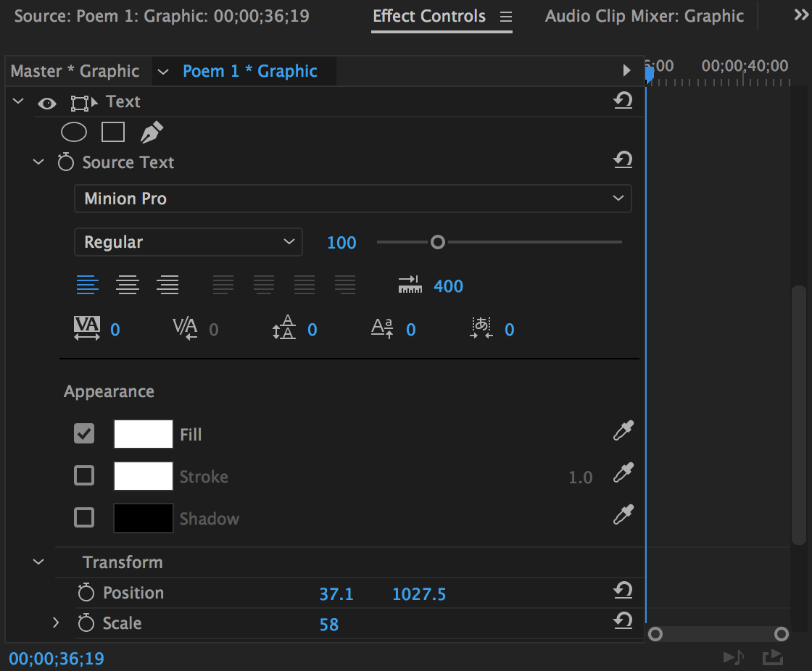Expand the Scale property
Screen dimensions: 812x671
(55, 623)
